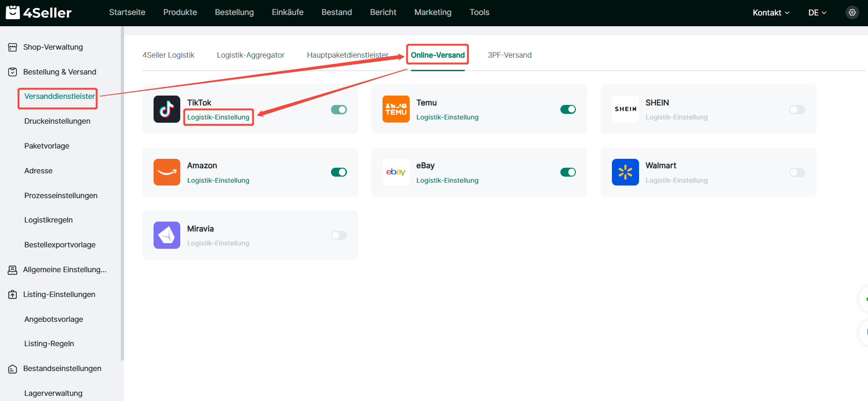
Task: Open the Kontakt dropdown
Action: 771,13
